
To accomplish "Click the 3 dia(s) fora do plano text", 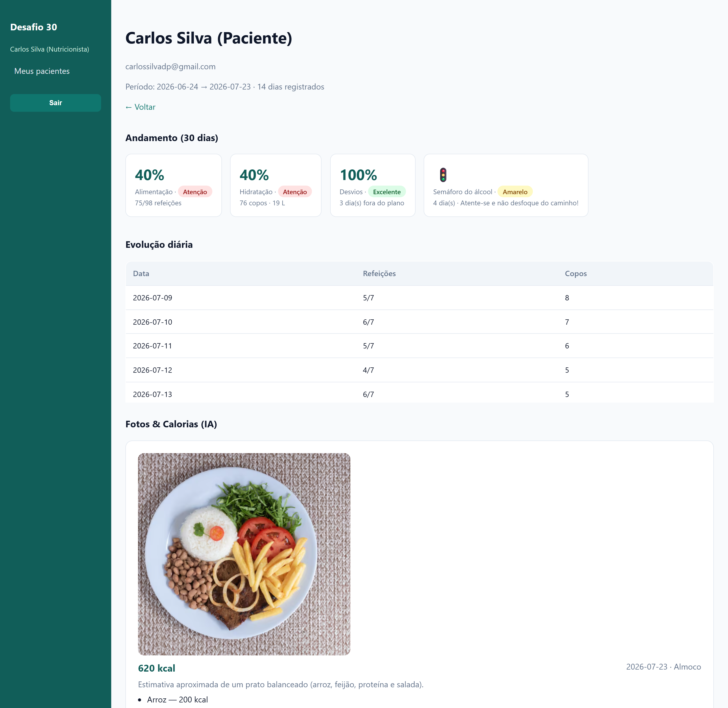I will (x=371, y=203).
